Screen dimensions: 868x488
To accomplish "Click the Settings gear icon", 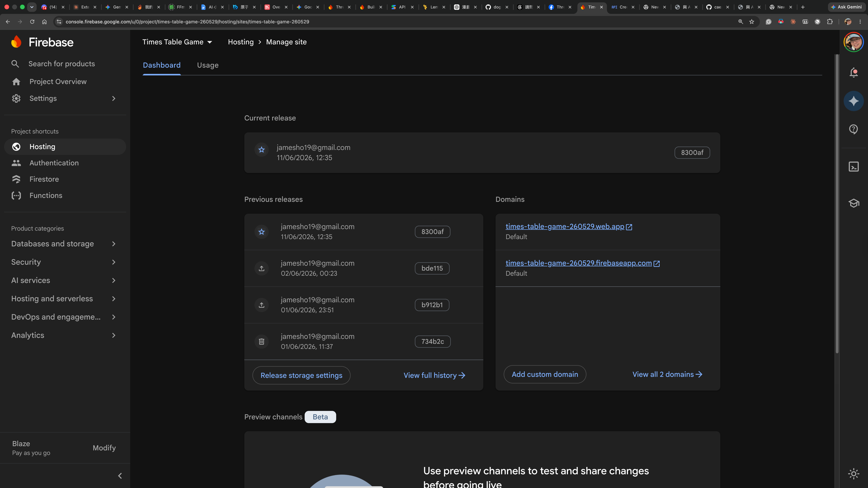I will click(x=16, y=98).
